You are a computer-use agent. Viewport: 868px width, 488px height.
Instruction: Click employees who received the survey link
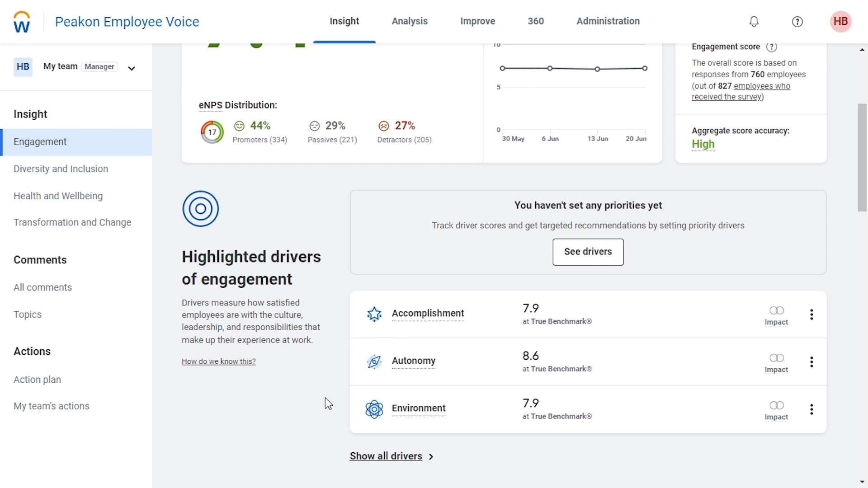741,92
